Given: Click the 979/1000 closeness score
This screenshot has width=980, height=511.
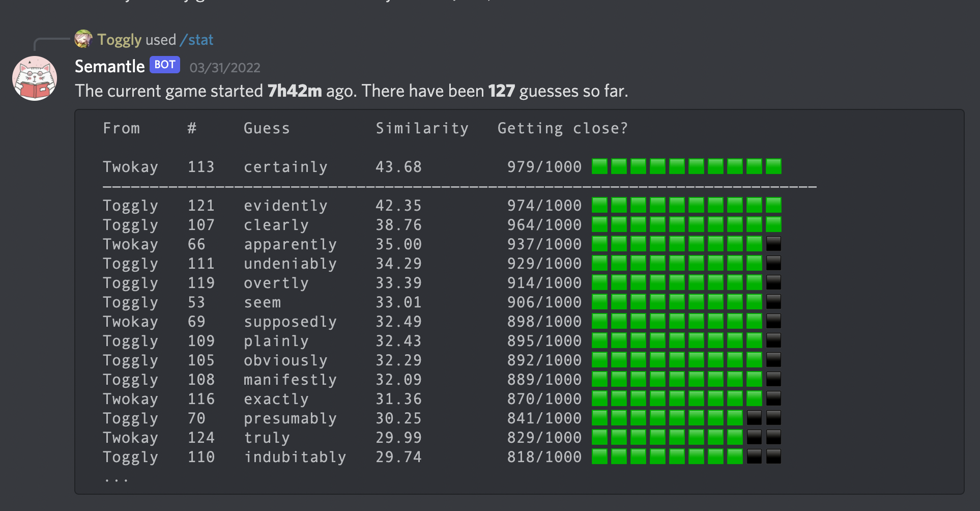Looking at the screenshot, I should click(544, 167).
